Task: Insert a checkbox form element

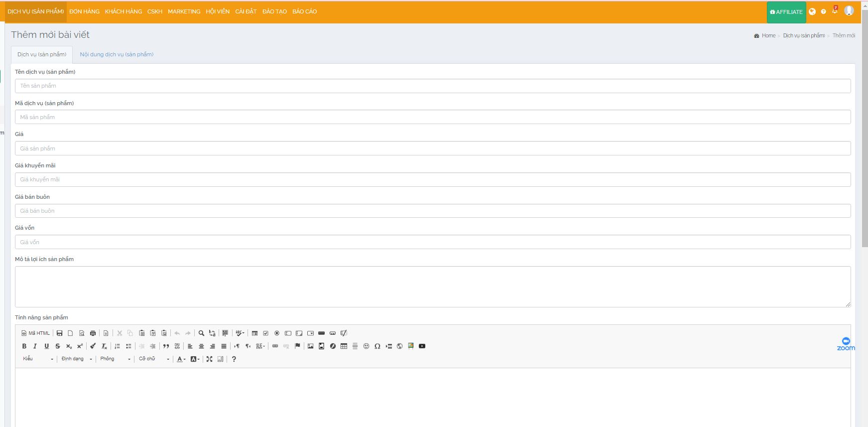Action: pos(265,333)
